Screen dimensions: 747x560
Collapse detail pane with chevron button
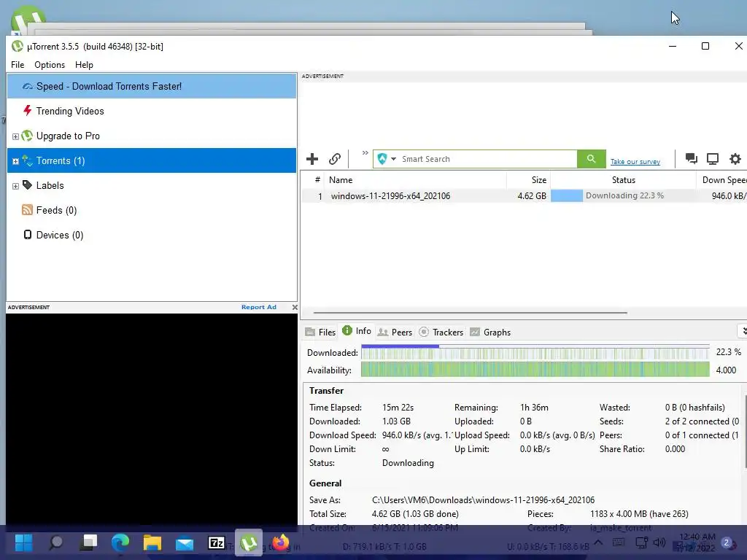(743, 331)
